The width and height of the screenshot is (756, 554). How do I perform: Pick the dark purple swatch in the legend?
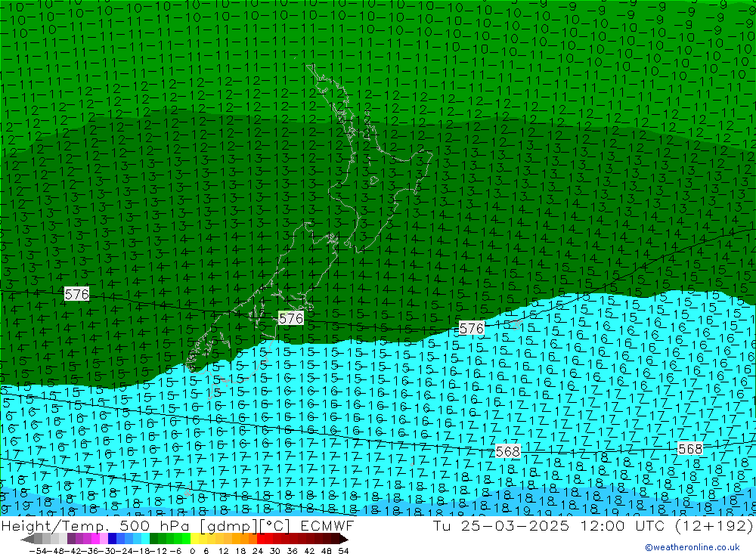pyautogui.click(x=71, y=539)
